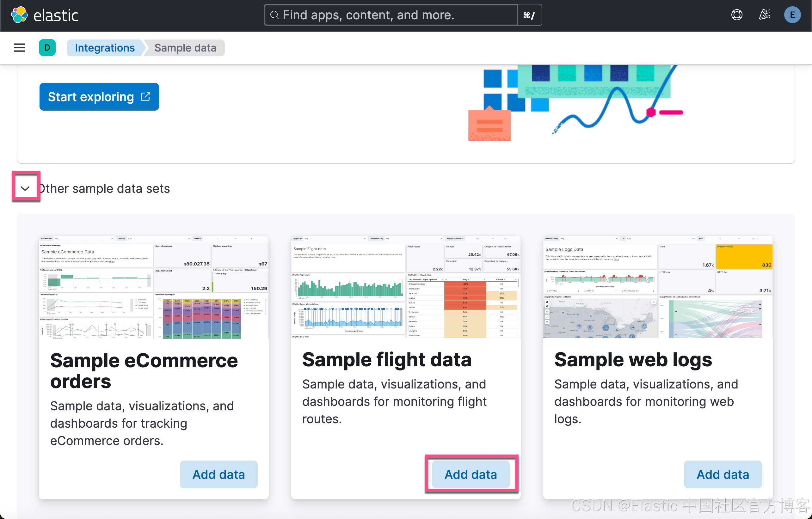Add data for Sample flight data
This screenshot has width=812, height=519.
coord(471,474)
